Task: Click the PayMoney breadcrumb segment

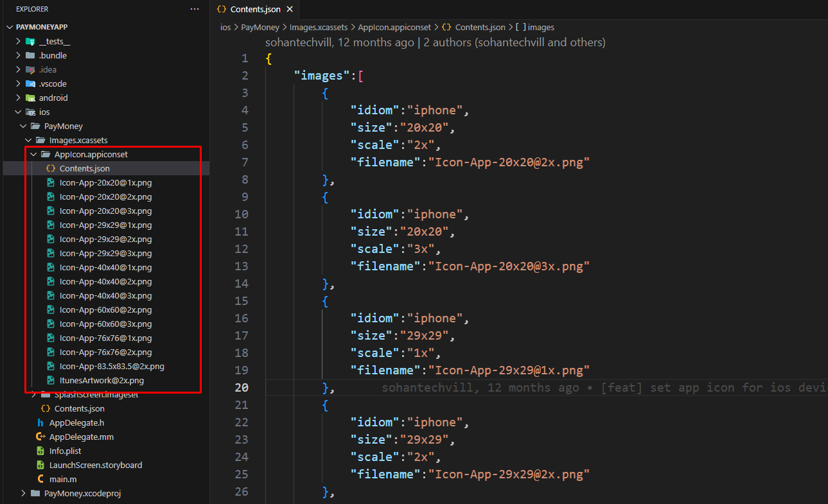Action: (260, 28)
